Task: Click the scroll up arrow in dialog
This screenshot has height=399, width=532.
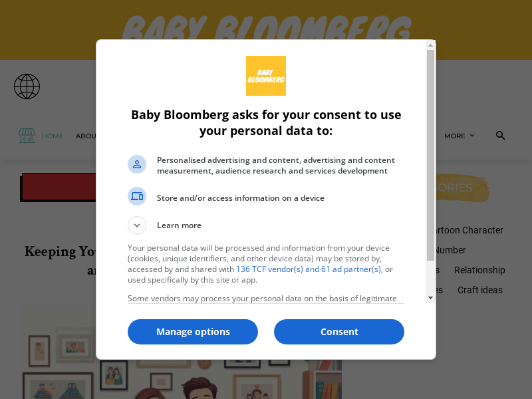Action: (430, 45)
